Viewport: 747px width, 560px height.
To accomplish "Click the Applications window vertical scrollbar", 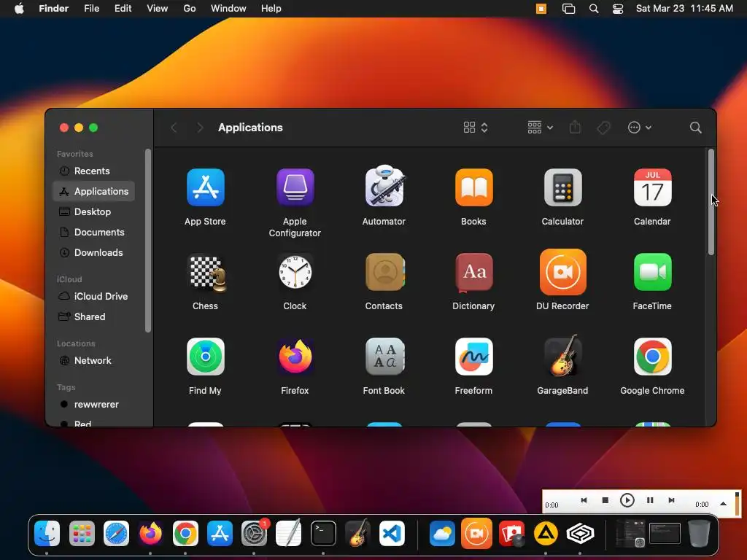I will pos(711,202).
